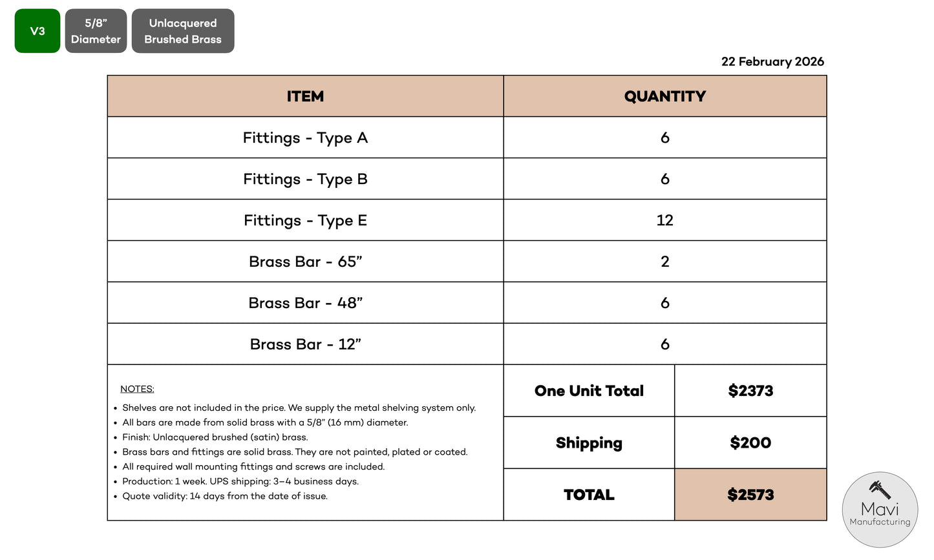Select the Fittings - Type B cell
This screenshot has height=560, width=934.
point(305,179)
